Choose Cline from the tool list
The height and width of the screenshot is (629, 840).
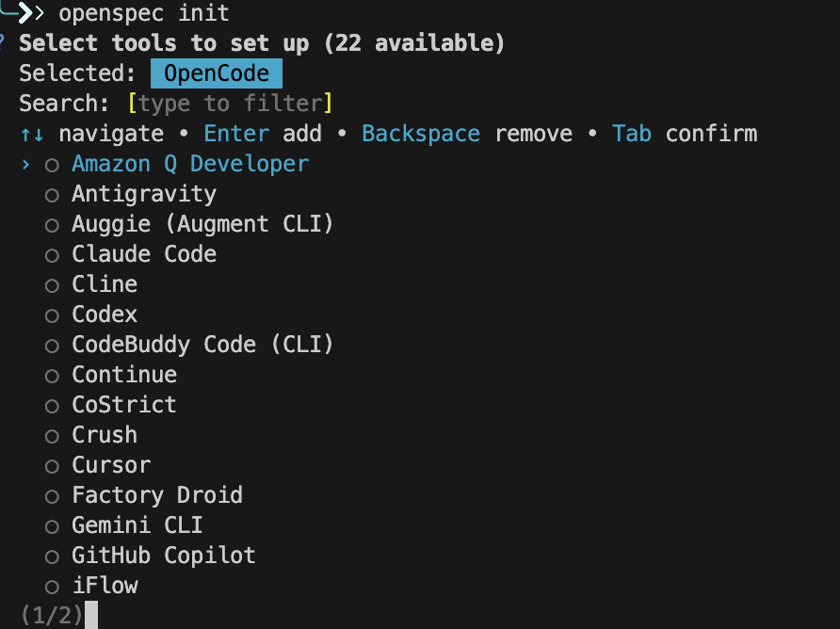pyautogui.click(x=105, y=284)
